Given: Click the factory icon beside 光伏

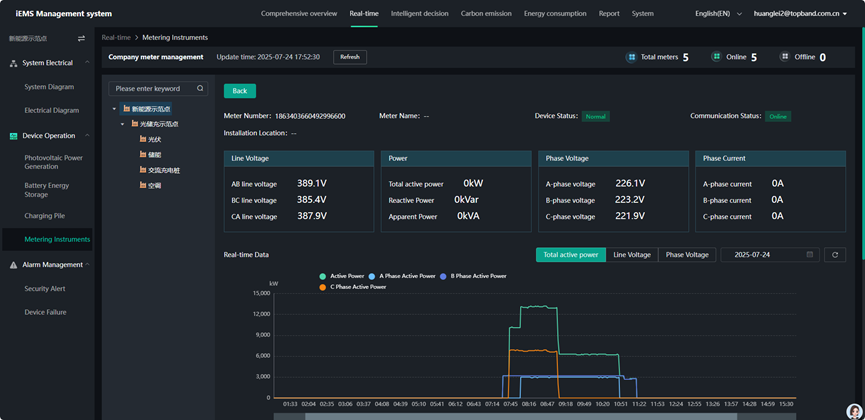Looking at the screenshot, I should click(143, 140).
